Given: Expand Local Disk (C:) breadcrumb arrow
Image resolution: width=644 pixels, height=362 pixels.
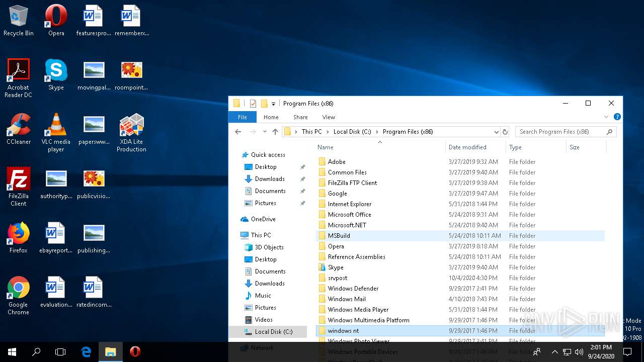Looking at the screenshot, I should pos(377,132).
